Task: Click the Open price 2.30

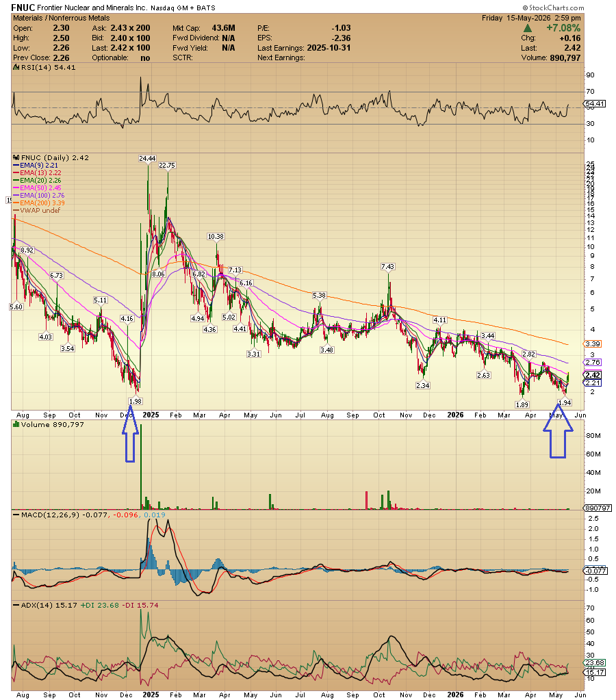Action: pyautogui.click(x=61, y=28)
